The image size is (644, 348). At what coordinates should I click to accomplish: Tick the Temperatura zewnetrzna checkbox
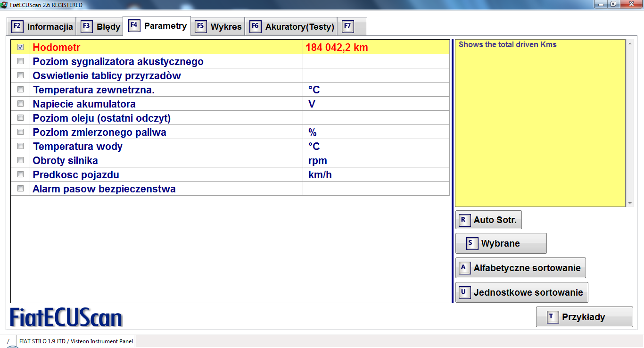pos(20,90)
